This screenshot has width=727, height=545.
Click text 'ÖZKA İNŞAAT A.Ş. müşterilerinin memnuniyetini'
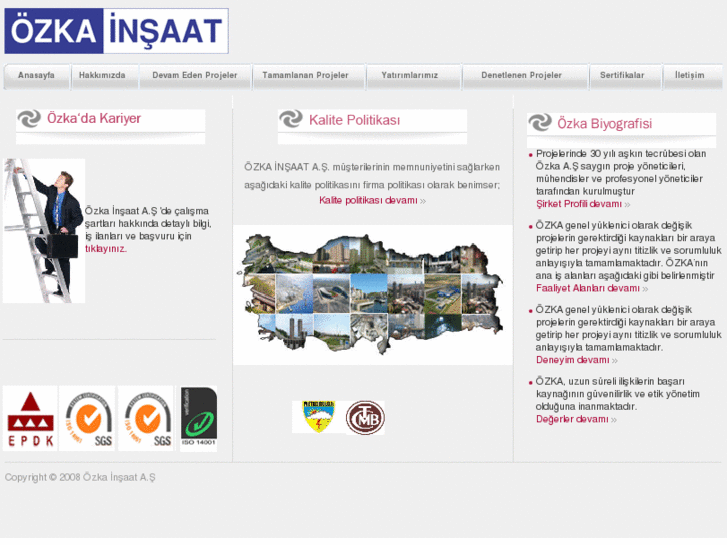(x=350, y=167)
